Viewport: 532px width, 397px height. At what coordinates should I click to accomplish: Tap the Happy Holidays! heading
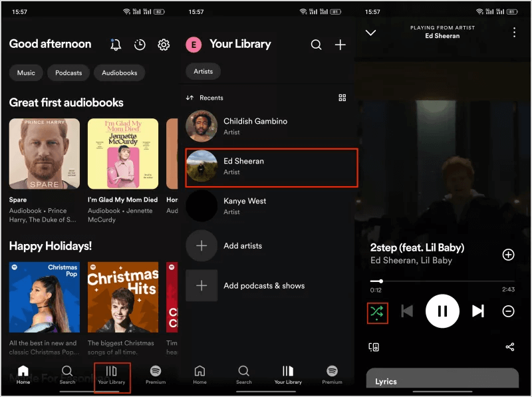point(51,245)
